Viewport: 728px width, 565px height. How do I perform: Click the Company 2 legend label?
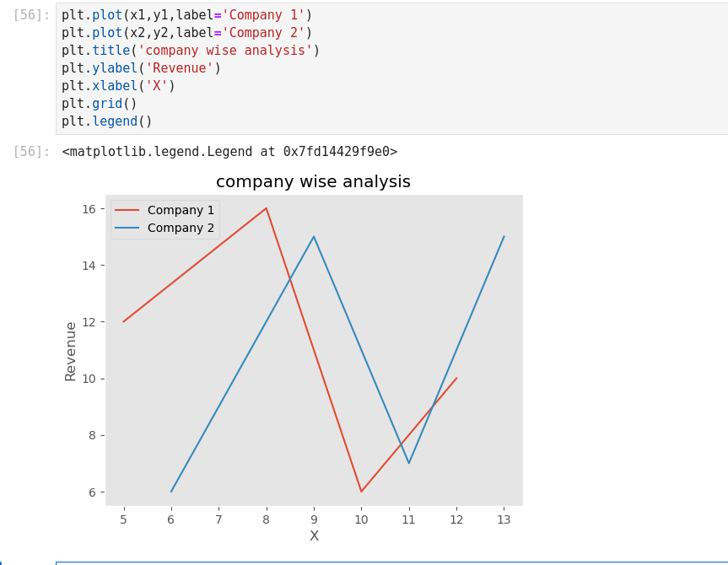(x=181, y=228)
